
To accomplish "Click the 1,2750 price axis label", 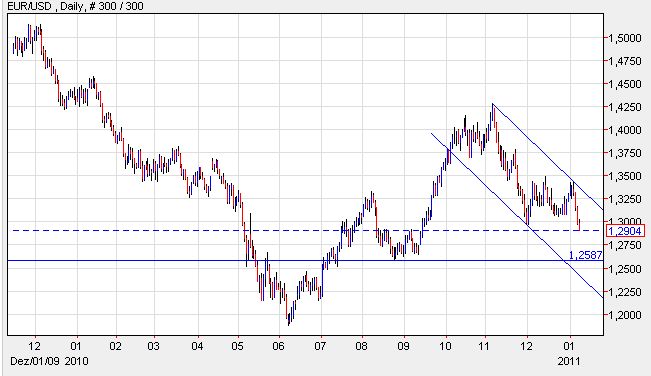I will tap(625, 245).
